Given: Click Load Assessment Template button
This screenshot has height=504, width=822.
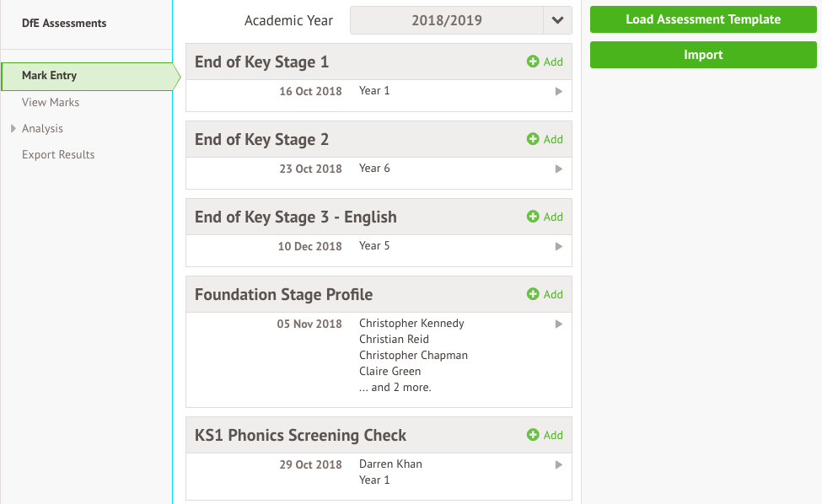Looking at the screenshot, I should (x=703, y=19).
